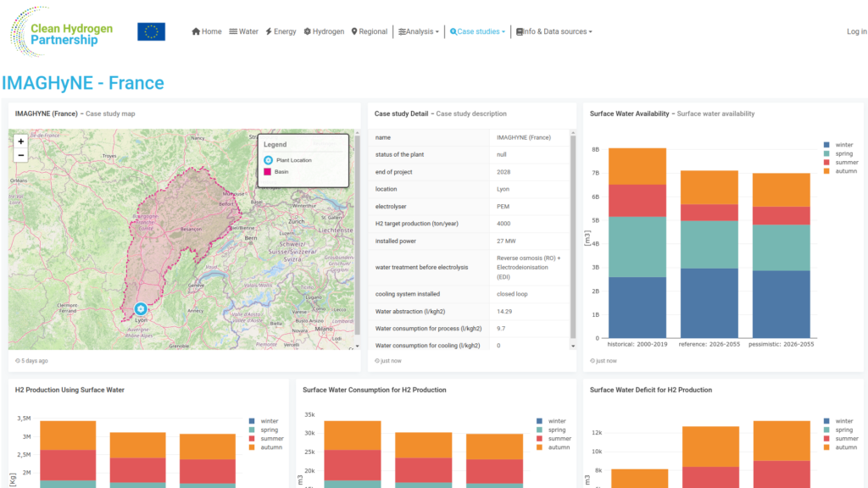Toggle summer series in Surface Water Availability legend
868x488 pixels.
(x=840, y=163)
